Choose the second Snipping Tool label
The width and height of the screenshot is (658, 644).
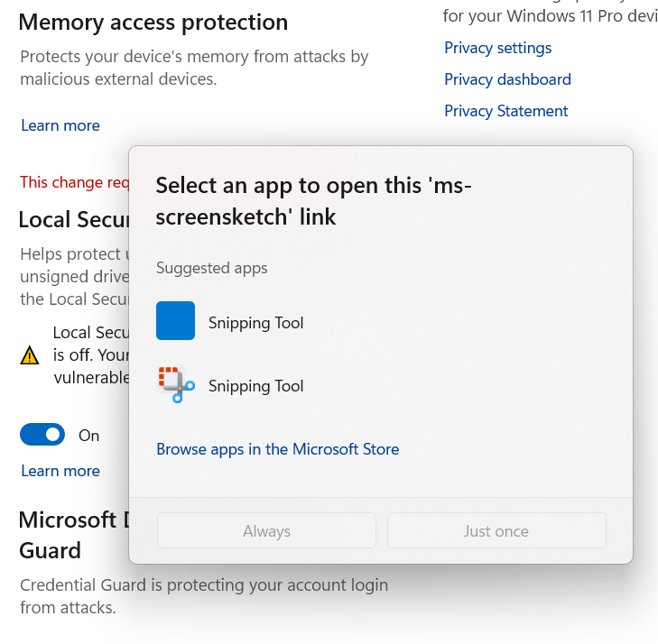tap(255, 386)
